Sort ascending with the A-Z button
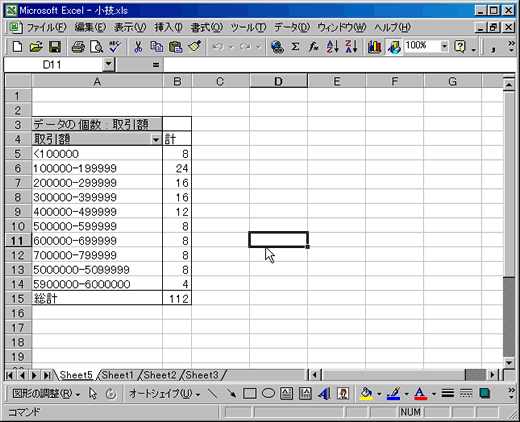 pyautogui.click(x=333, y=47)
